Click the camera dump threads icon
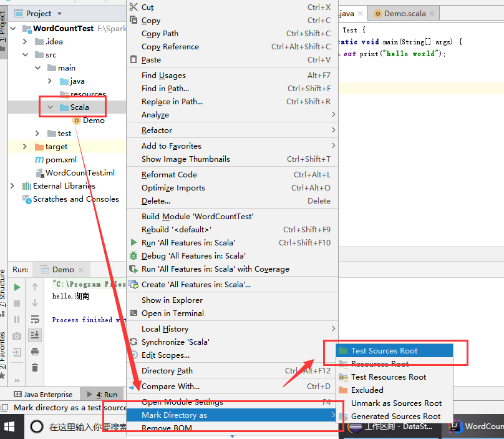This screenshot has width=504, height=439. 17,337
